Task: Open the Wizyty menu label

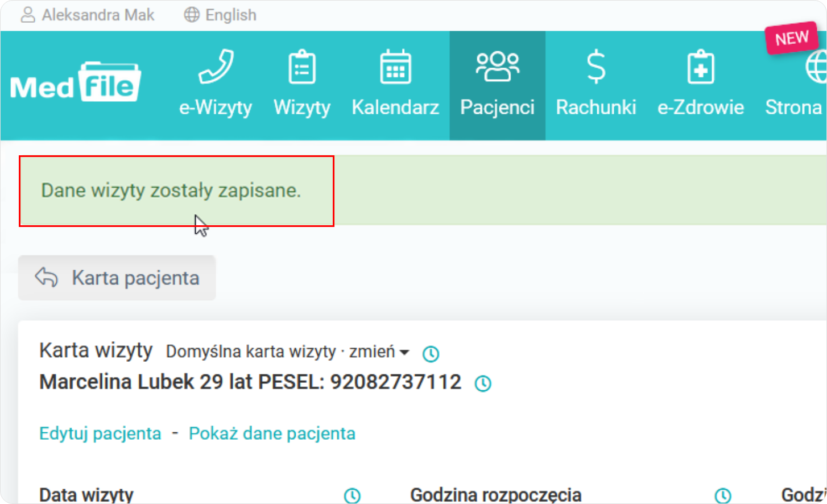Action: [302, 108]
